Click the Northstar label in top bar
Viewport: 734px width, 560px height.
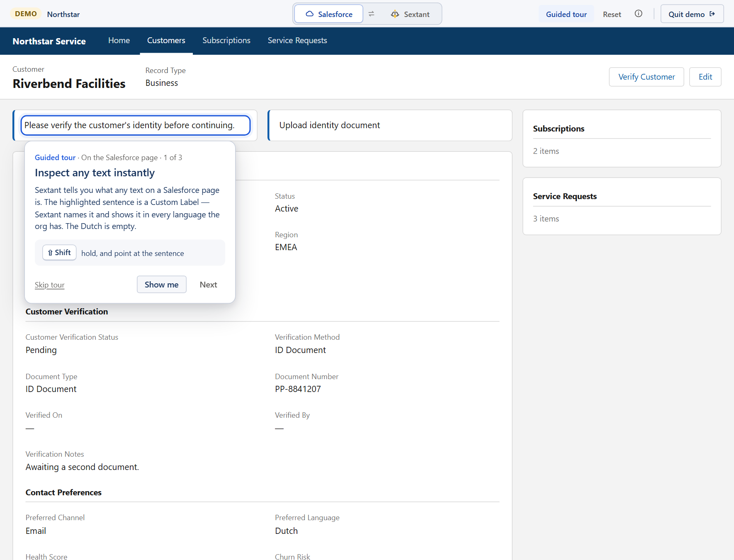(63, 14)
